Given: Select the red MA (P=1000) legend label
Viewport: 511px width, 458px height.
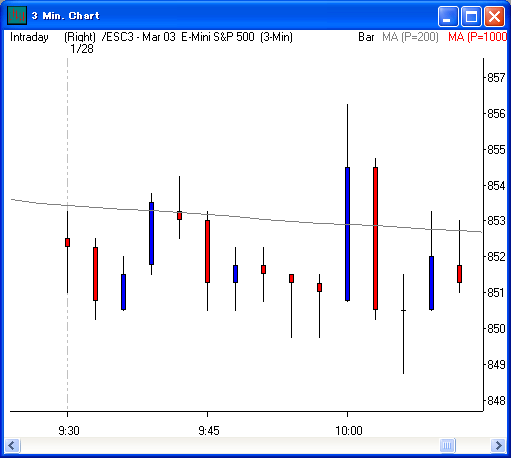Looking at the screenshot, I should pos(477,37).
